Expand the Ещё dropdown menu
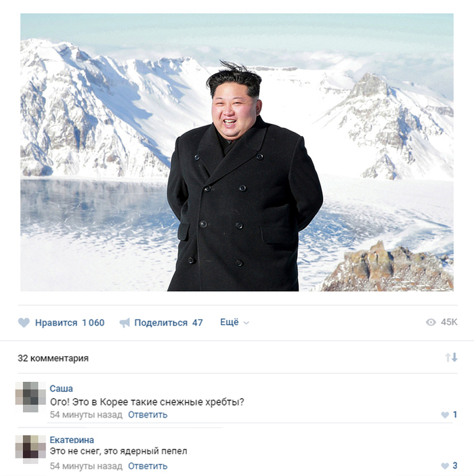The image size is (474, 476). pyautogui.click(x=234, y=322)
